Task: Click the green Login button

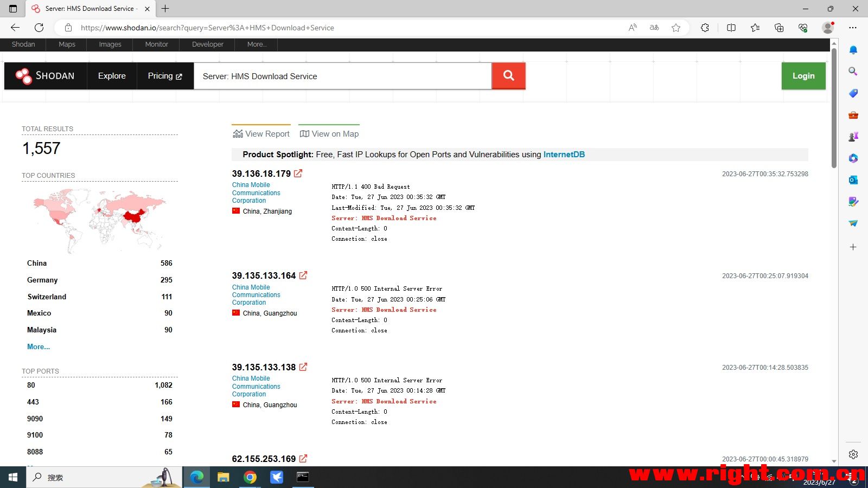Action: [803, 76]
